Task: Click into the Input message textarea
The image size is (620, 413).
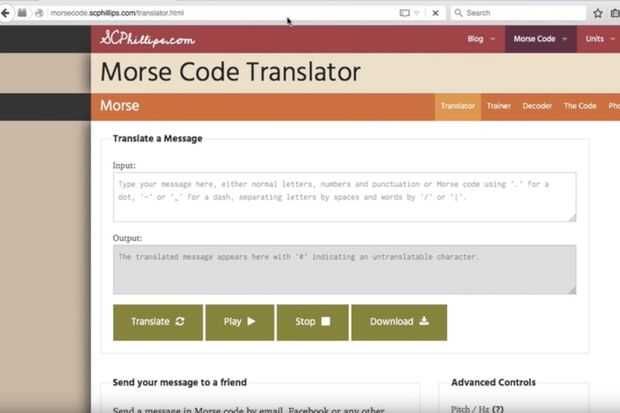Action: click(344, 197)
